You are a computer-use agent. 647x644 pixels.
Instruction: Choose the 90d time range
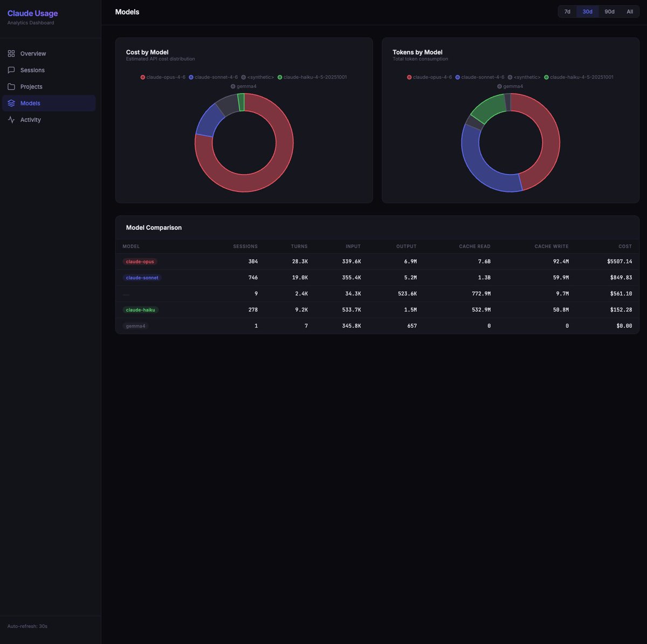609,11
